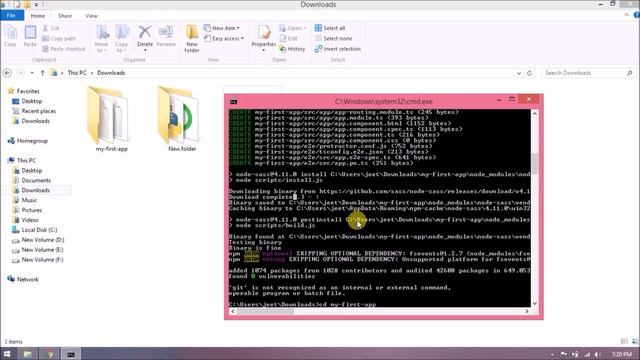This screenshot has width=640, height=360.
Task: Open the recent locations dropdown arrow
Action: 32,73
